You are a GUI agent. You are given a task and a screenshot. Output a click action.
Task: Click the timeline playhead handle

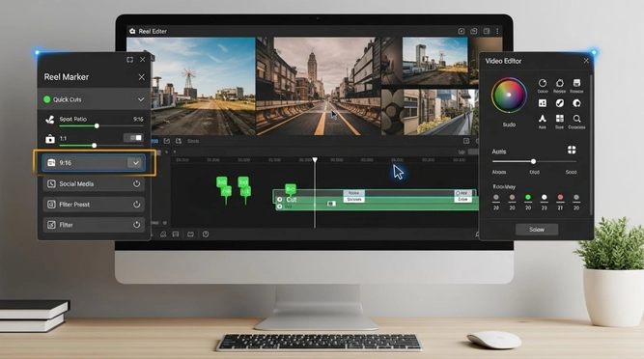pyautogui.click(x=315, y=159)
